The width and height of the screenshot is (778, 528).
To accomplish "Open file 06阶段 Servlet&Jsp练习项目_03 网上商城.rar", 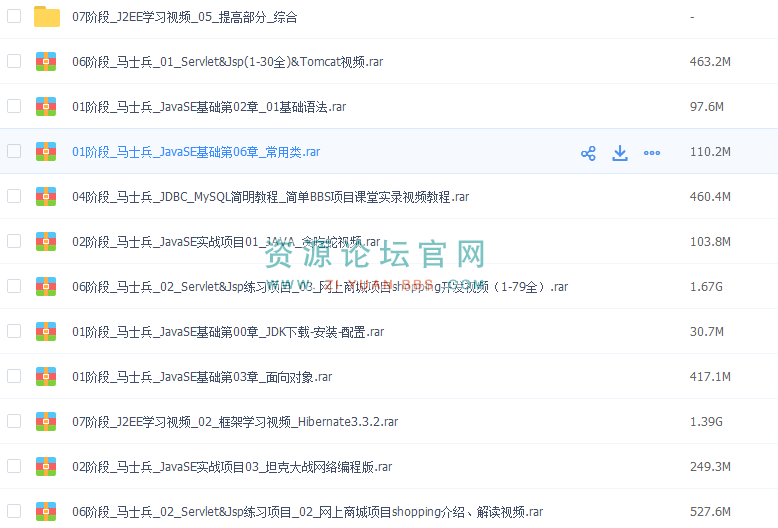I will tap(320, 287).
